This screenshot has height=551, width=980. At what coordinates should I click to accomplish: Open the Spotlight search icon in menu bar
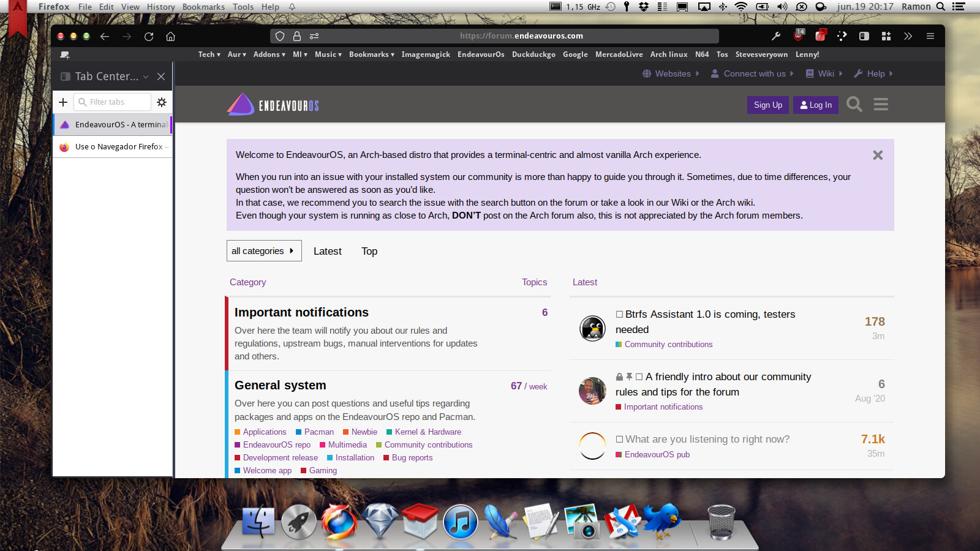pyautogui.click(x=941, y=7)
